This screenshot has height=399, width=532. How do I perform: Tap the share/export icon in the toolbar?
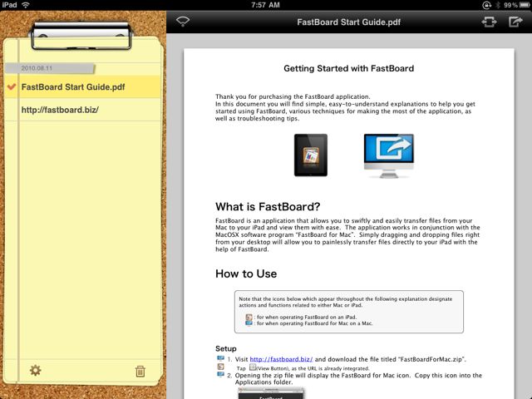tap(515, 22)
